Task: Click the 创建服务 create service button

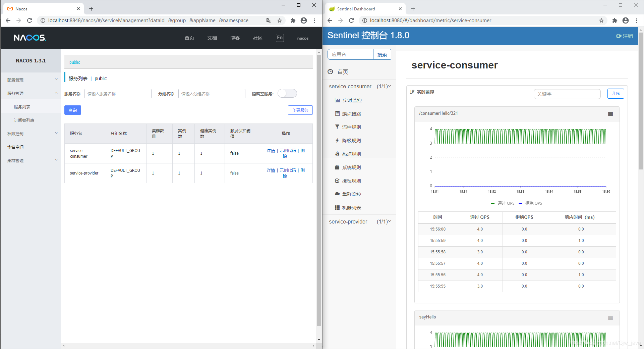Action: point(300,110)
